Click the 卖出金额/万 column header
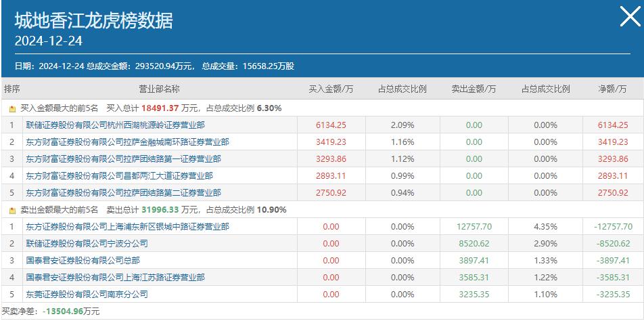 pyautogui.click(x=474, y=89)
